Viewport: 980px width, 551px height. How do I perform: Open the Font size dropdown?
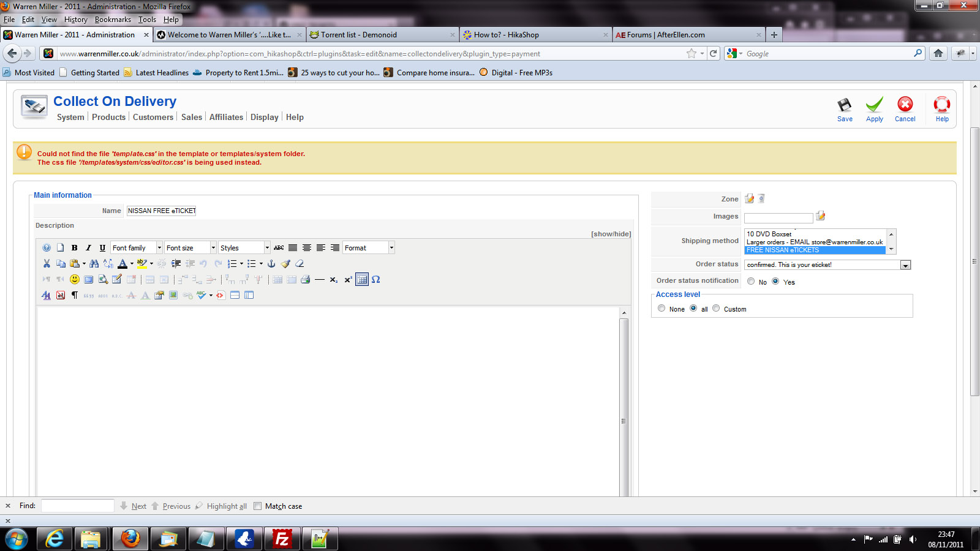[190, 248]
